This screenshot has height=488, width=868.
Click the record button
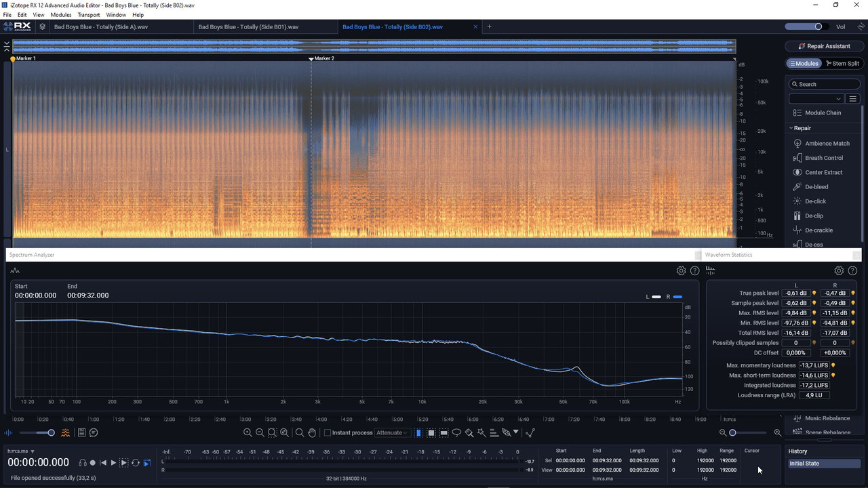[93, 462]
